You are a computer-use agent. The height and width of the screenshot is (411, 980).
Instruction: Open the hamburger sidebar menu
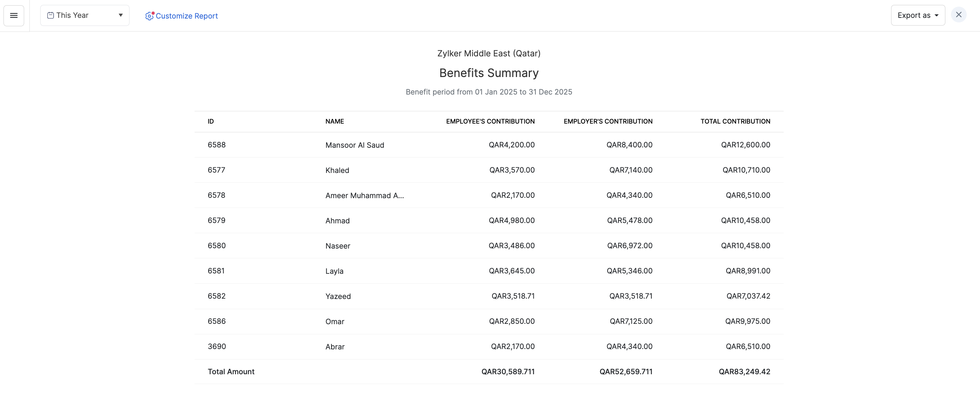14,16
